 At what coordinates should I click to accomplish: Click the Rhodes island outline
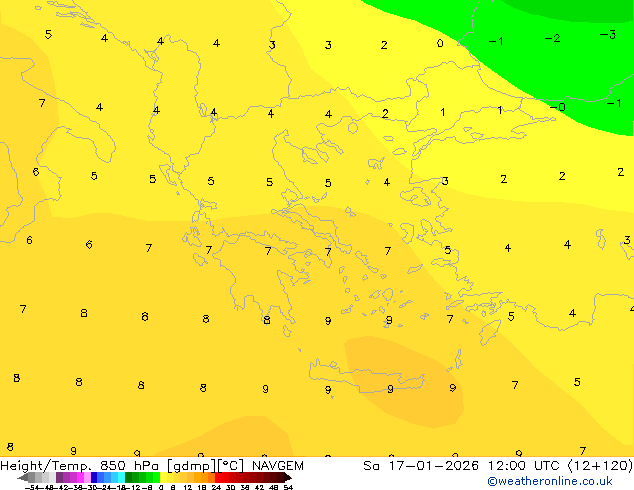coord(490,332)
